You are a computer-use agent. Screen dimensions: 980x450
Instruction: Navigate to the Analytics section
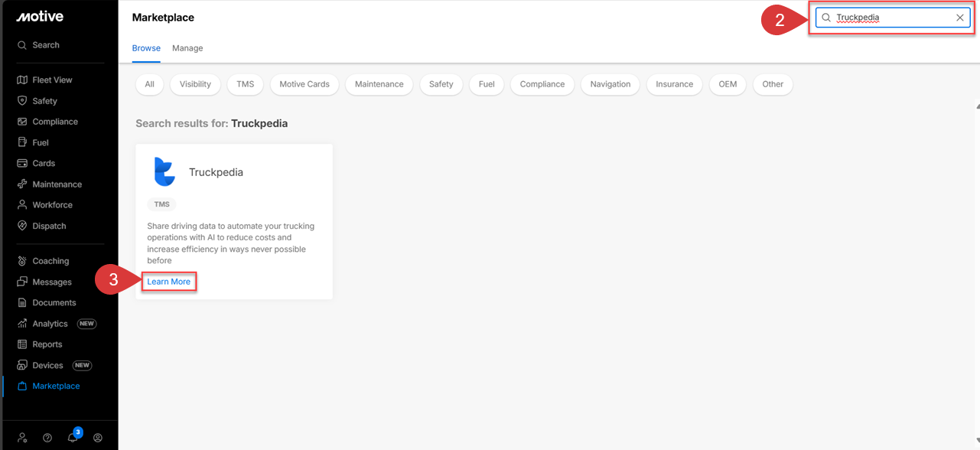(50, 323)
